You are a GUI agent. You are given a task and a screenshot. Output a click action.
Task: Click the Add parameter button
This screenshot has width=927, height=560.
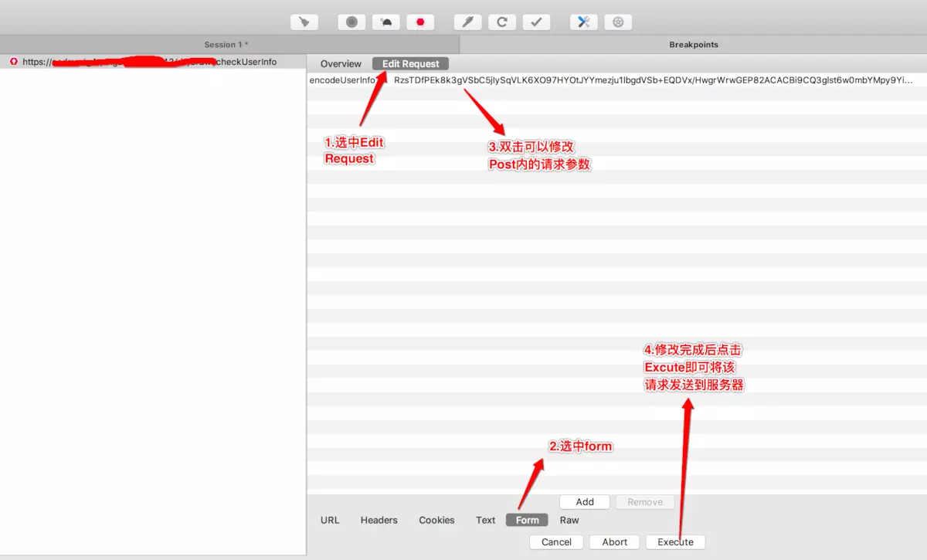[x=585, y=502]
